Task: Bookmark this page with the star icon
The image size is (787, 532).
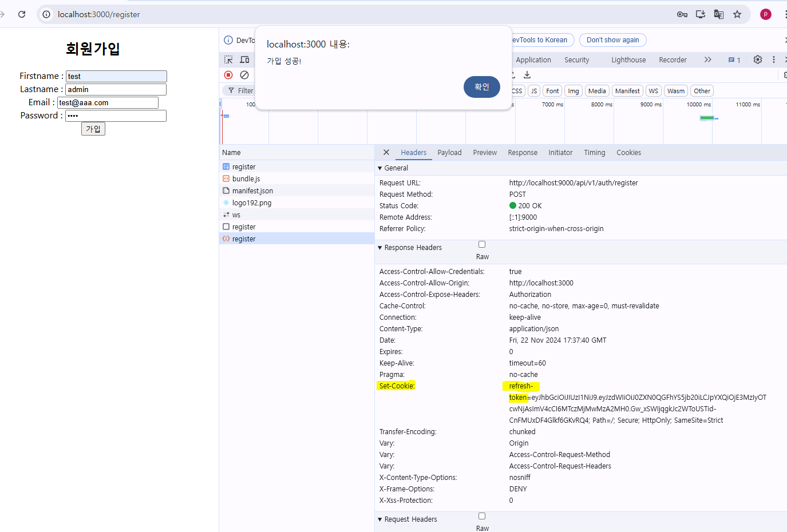Action: pyautogui.click(x=737, y=14)
